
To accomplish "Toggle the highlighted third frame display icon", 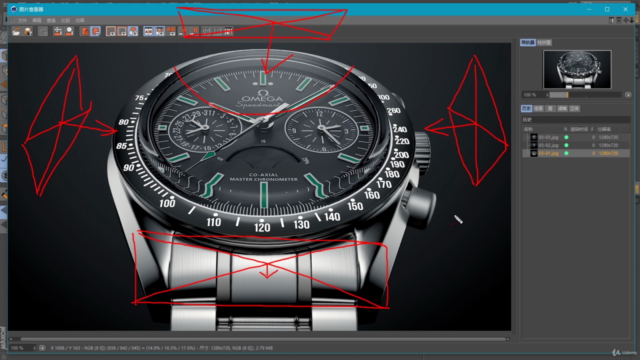I will point(133,31).
